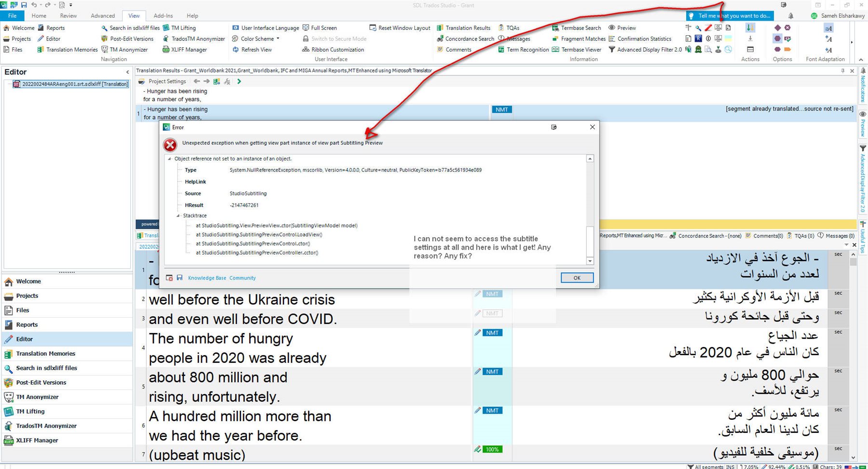This screenshot has height=469, width=868.
Task: Open XLIFF Manager from ribbon
Action: (x=185, y=49)
